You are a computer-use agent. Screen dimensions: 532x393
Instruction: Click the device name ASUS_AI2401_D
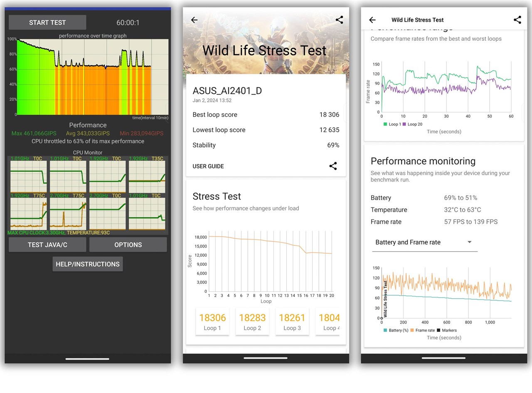(x=227, y=91)
